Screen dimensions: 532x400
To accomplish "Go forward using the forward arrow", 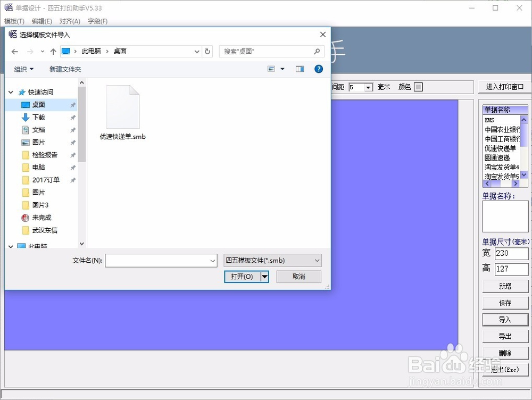I will pos(30,52).
